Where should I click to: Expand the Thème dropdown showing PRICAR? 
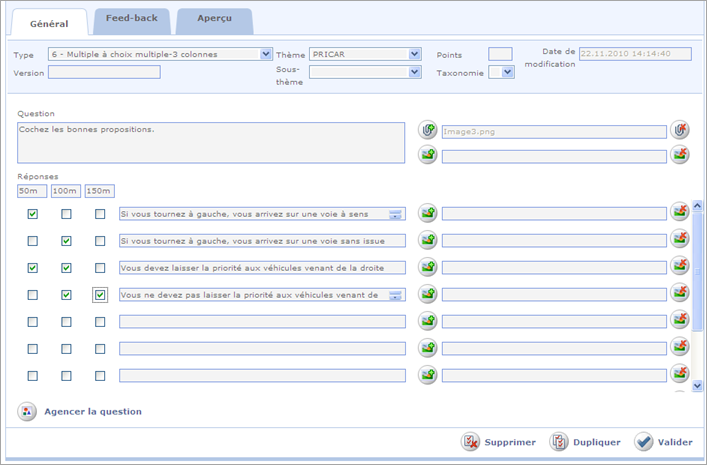click(x=415, y=54)
